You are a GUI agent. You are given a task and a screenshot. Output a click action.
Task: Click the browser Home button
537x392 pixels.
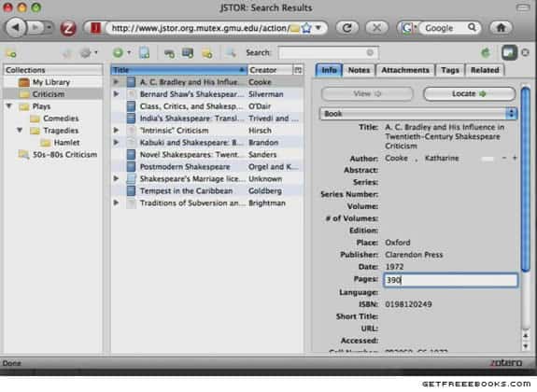[501, 28]
